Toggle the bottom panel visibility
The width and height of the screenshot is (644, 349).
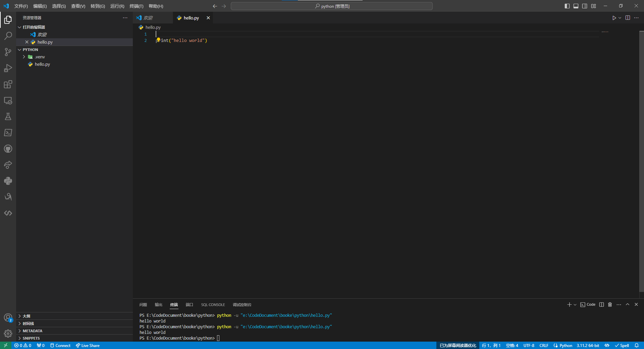576,6
